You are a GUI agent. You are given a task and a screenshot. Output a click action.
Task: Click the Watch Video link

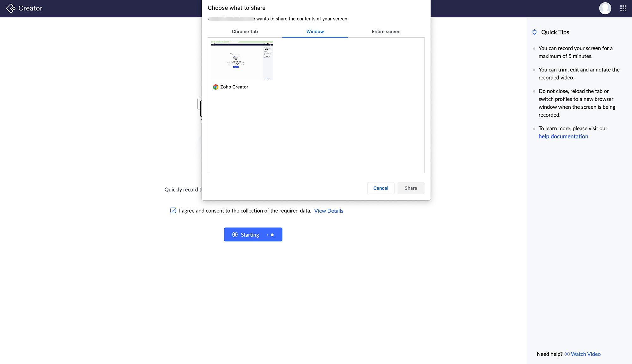tap(586, 354)
